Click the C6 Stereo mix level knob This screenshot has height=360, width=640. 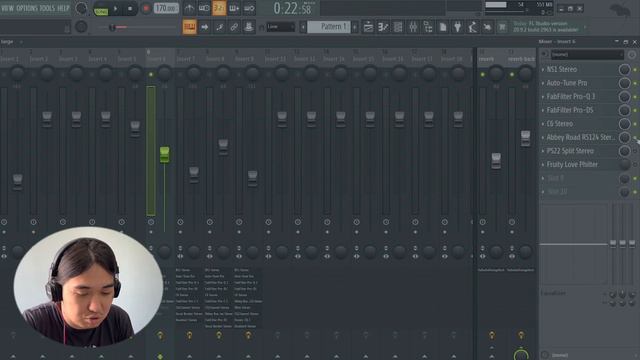(x=624, y=124)
